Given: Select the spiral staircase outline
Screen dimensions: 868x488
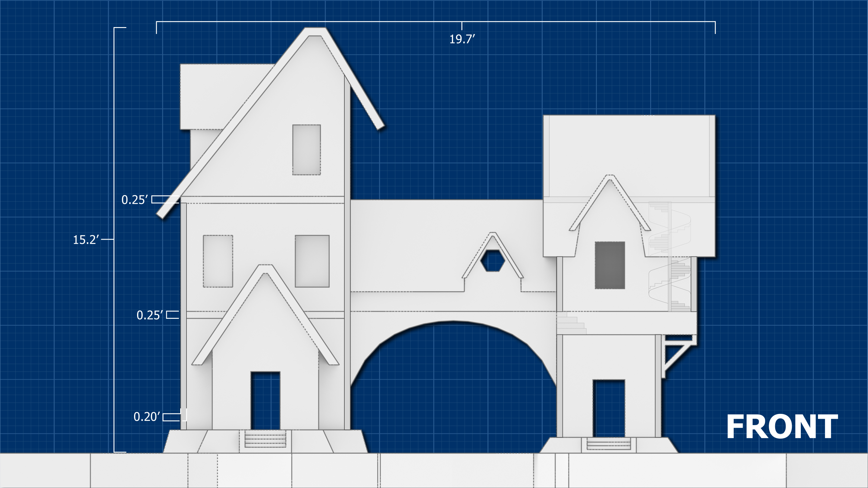Looking at the screenshot, I should (x=670, y=256).
